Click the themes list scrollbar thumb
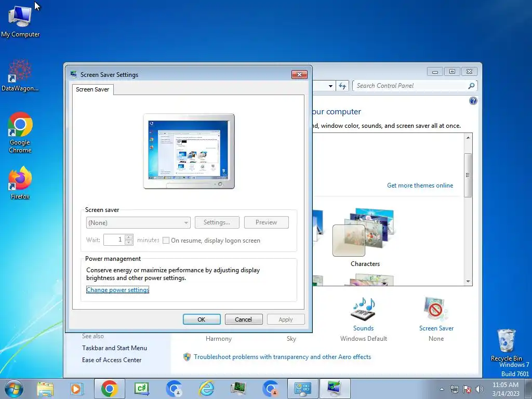 (468, 175)
